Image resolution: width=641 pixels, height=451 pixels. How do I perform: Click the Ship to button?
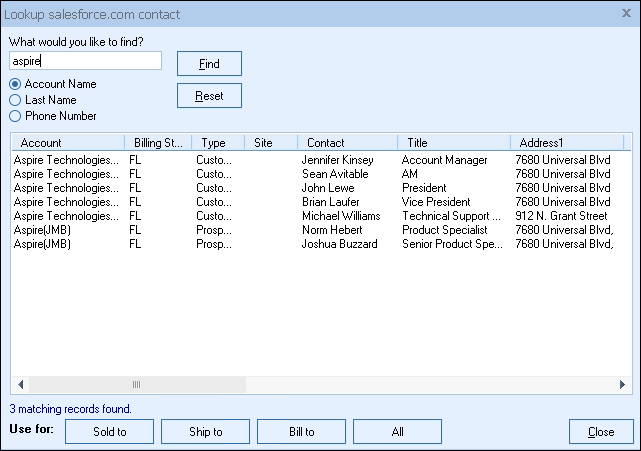205,431
